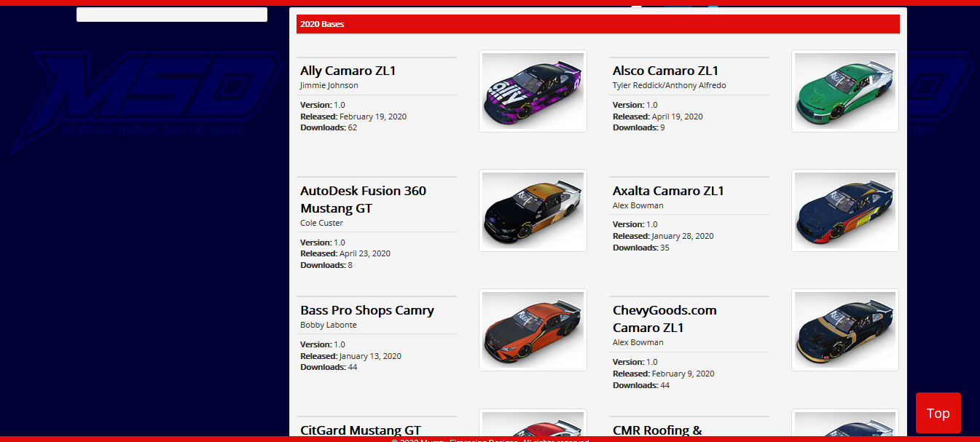Click Version: 1.0 under Ally Camaro ZL1
The height and width of the screenshot is (442, 980).
coord(323,105)
